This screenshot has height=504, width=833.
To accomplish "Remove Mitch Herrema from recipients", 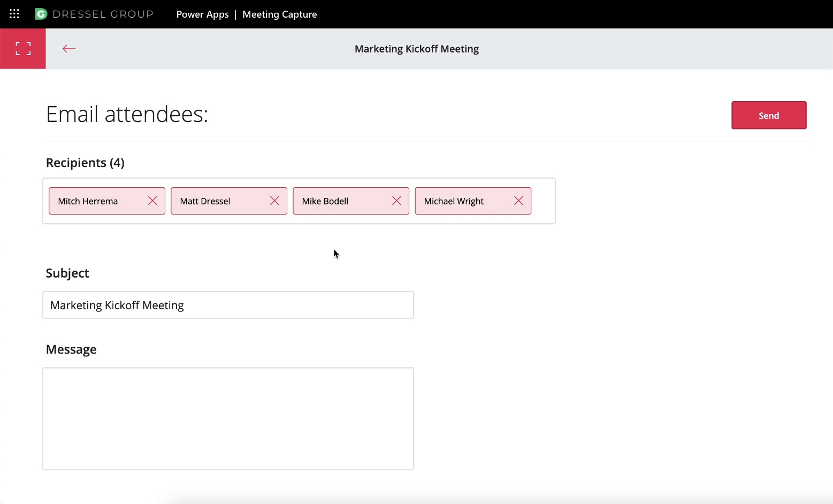I will click(x=152, y=201).
